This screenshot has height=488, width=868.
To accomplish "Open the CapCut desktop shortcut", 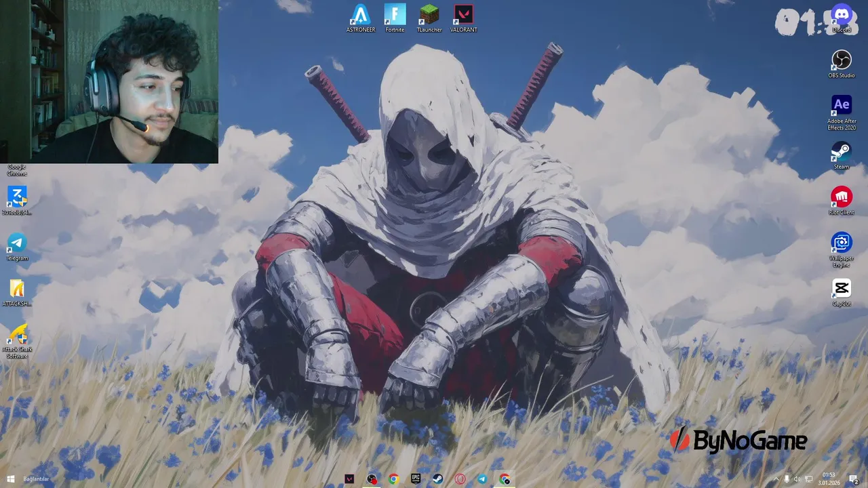I will [842, 292].
